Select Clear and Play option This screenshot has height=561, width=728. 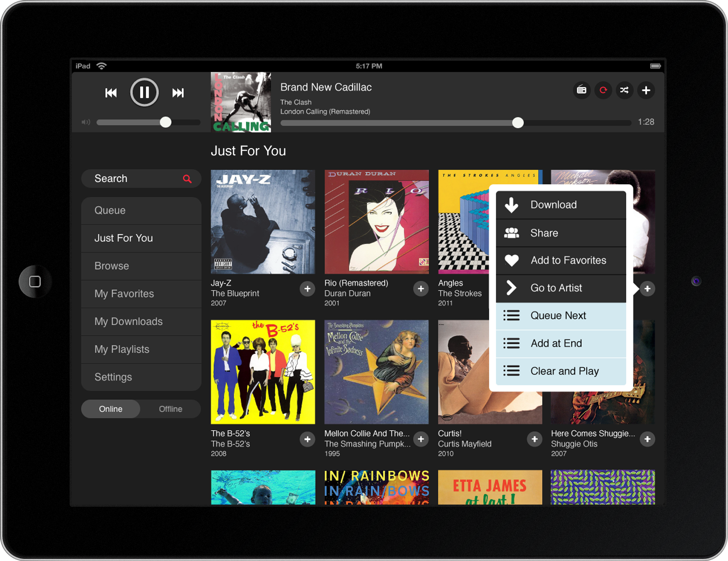click(561, 371)
